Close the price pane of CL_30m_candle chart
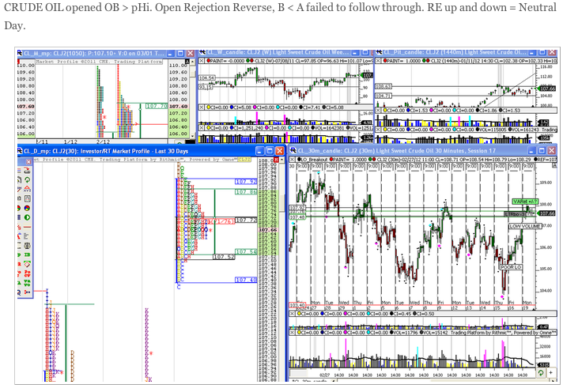This screenshot has height=392, width=578. (292, 159)
